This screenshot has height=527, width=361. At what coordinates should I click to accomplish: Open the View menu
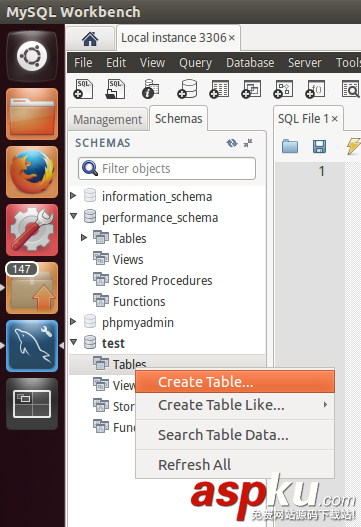click(x=152, y=63)
